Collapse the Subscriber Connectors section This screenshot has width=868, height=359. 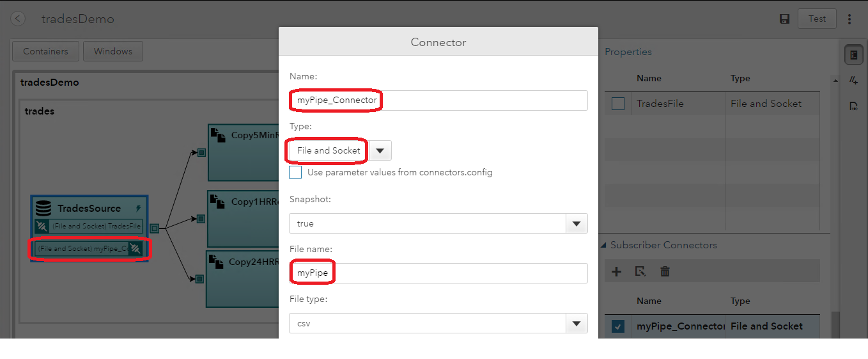pos(603,245)
